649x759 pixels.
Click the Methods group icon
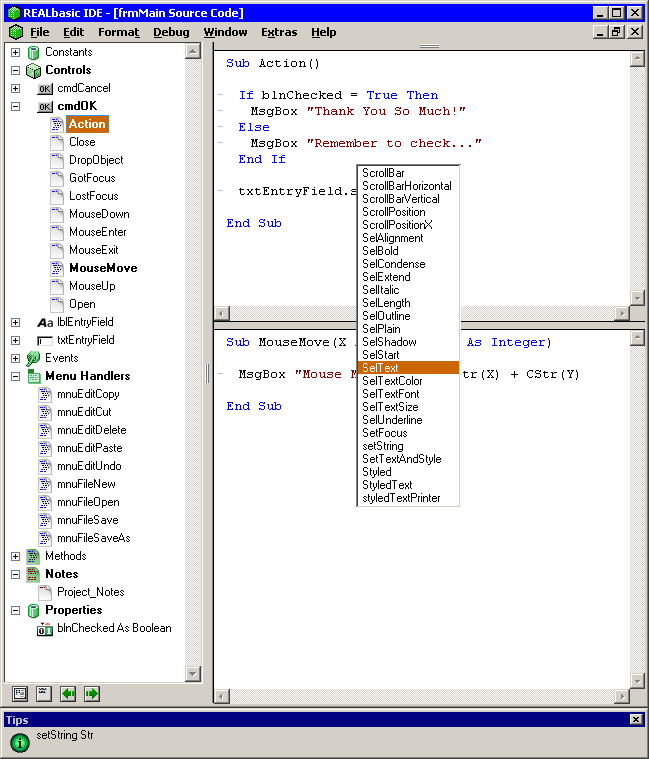33,556
